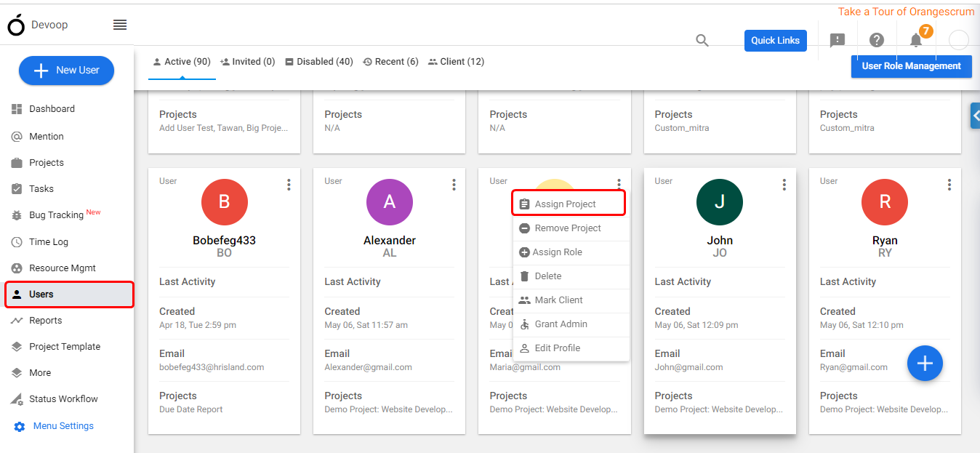Click the red R avatar of Ryan
The image size is (980, 453).
coord(885,202)
